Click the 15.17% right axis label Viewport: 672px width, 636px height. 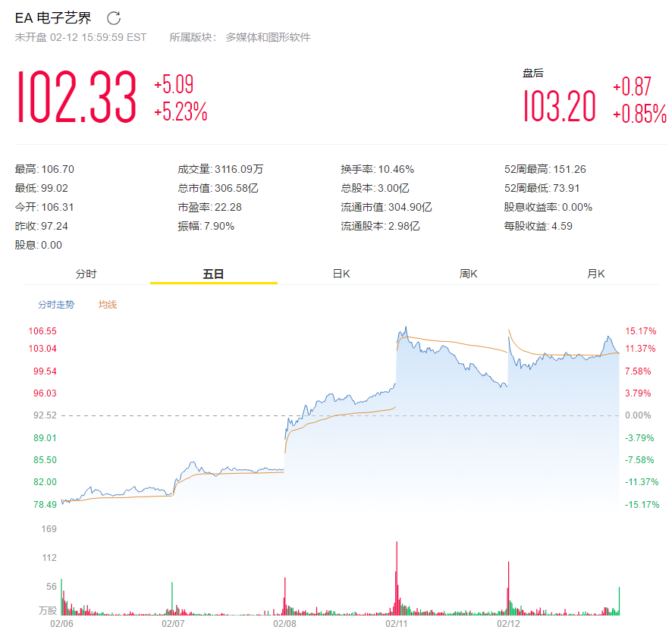pos(641,331)
